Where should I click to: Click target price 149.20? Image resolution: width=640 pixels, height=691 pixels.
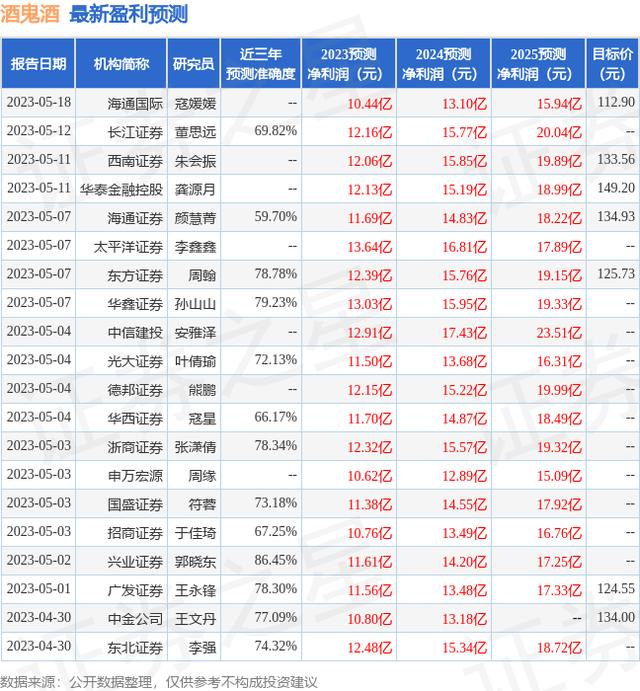click(x=616, y=188)
